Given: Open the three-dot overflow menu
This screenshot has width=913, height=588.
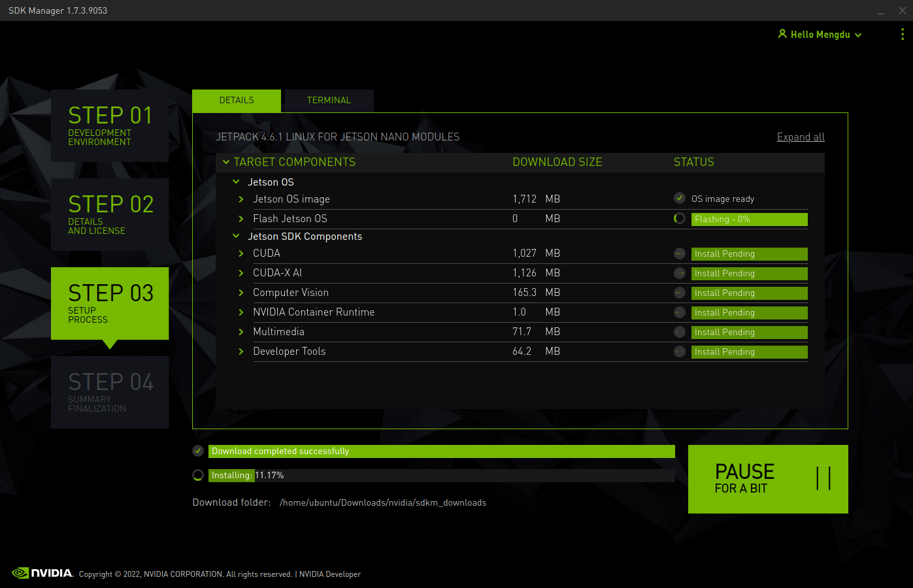Looking at the screenshot, I should (x=904, y=34).
